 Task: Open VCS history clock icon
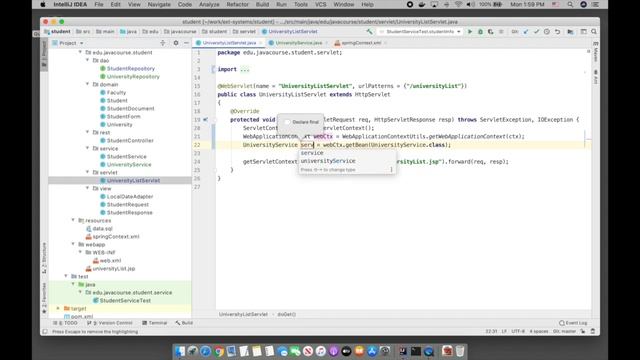[547, 31]
